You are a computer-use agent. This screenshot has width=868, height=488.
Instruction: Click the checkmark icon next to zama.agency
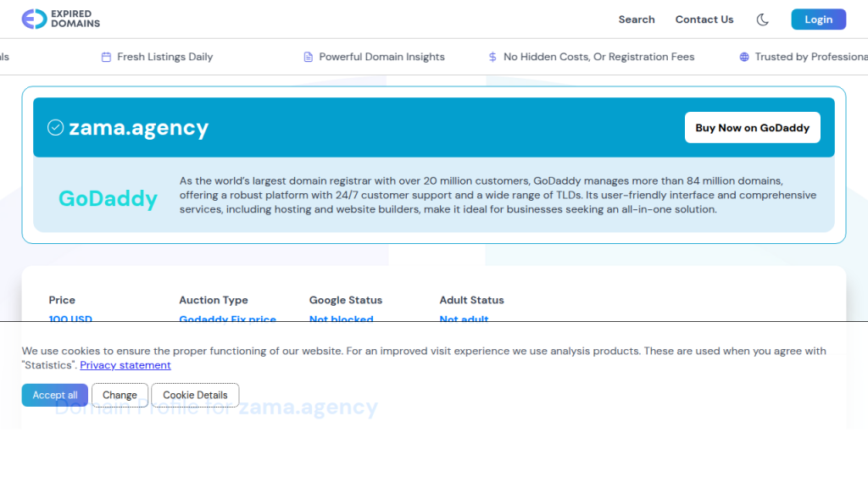coord(55,128)
